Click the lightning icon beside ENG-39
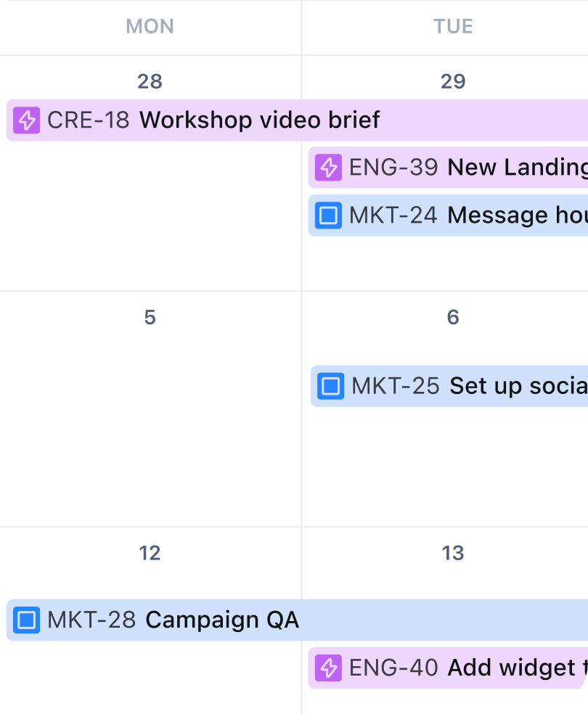 click(329, 168)
